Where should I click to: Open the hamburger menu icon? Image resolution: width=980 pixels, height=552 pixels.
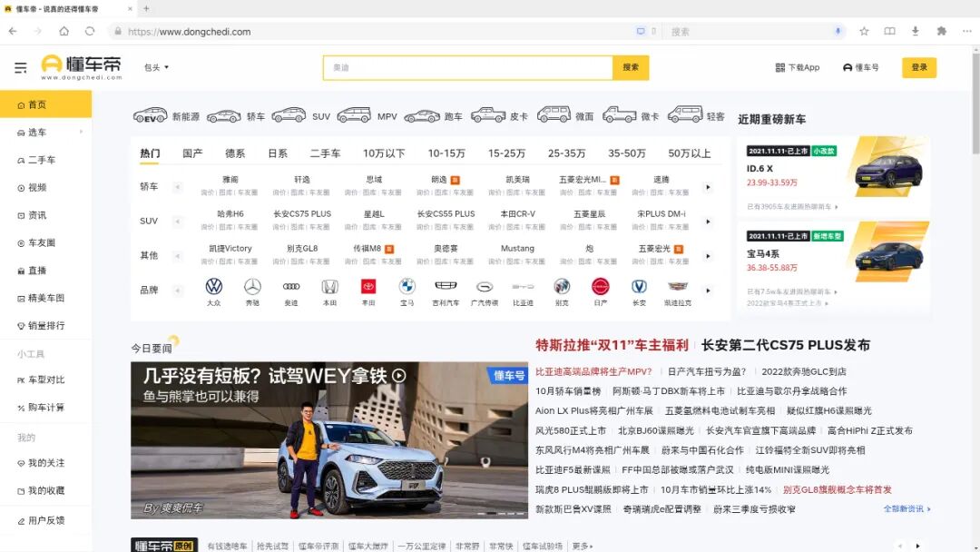click(21, 67)
